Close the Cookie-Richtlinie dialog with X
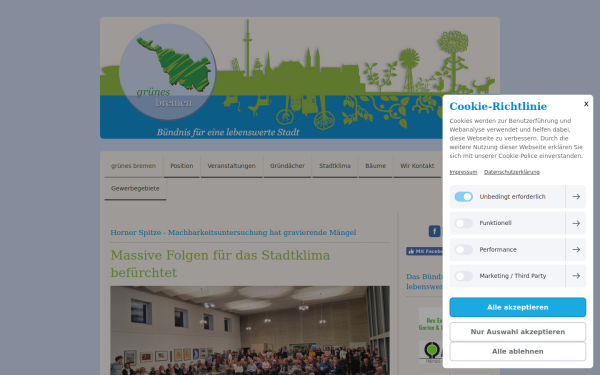The height and width of the screenshot is (375, 600). pos(586,104)
